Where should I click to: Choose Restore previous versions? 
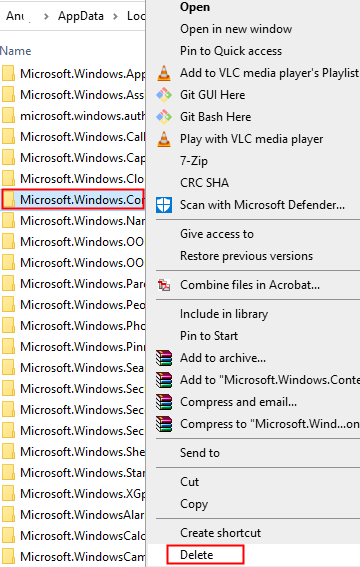point(247,256)
